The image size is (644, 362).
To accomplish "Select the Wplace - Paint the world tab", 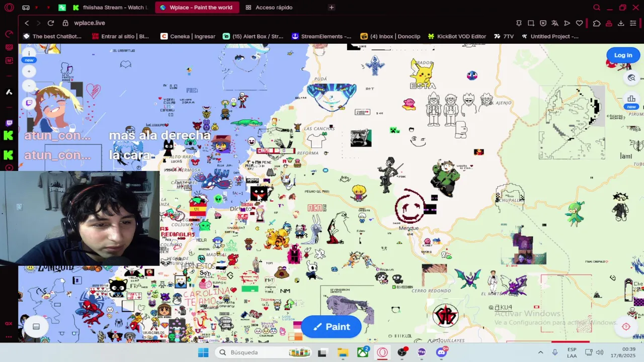I will tap(196, 8).
